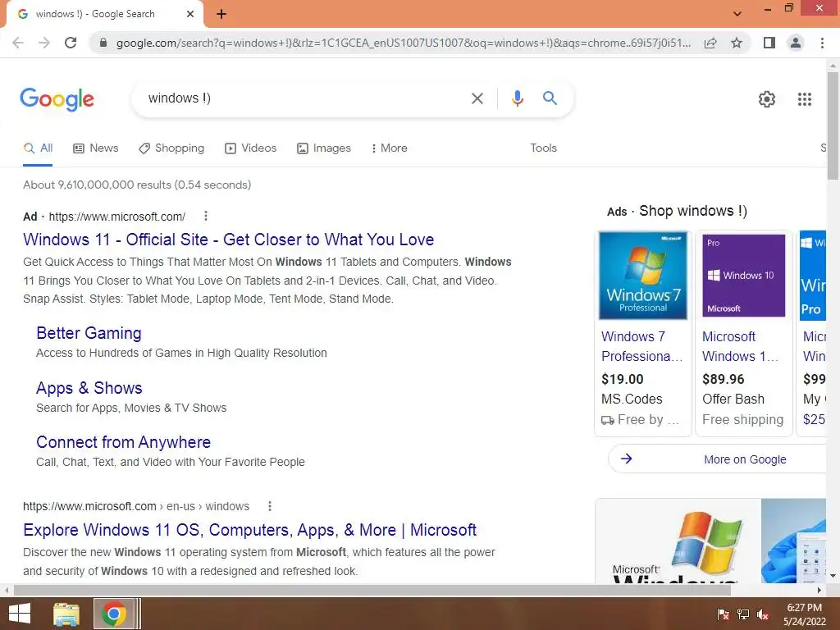Viewport: 840px width, 630px height.
Task: Switch to News results tab
Action: coord(96,148)
